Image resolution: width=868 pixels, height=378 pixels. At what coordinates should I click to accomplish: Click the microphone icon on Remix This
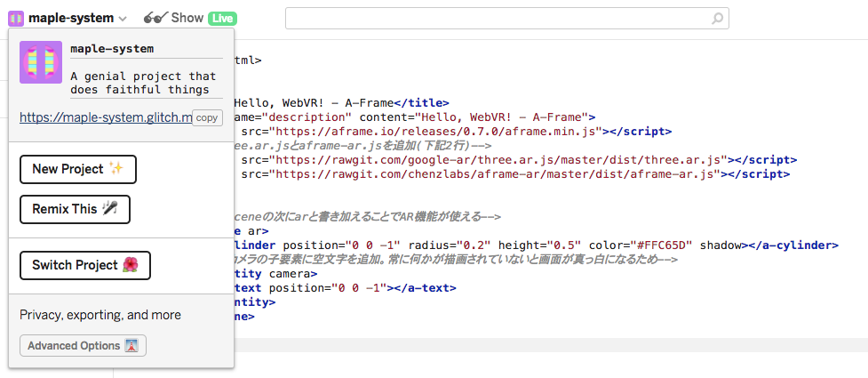click(x=110, y=209)
